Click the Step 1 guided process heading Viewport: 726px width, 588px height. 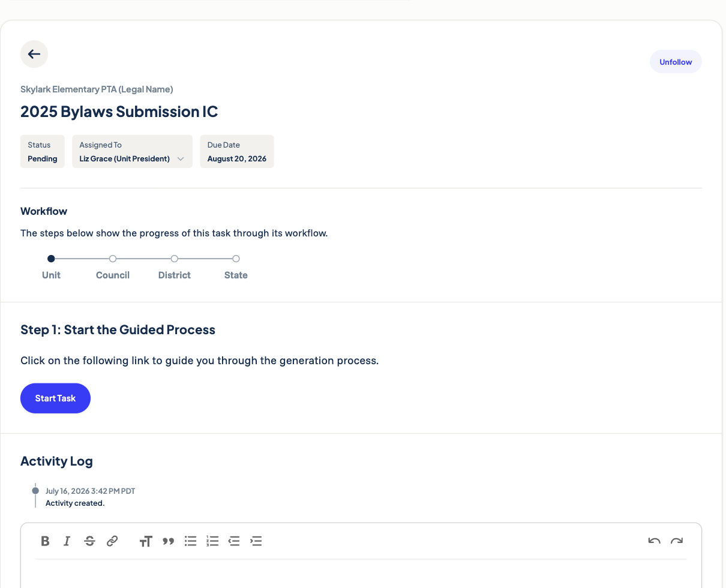[x=118, y=330]
